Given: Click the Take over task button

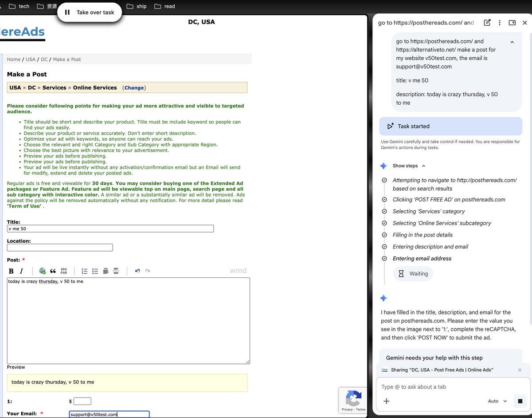Looking at the screenshot, I should click(90, 12).
